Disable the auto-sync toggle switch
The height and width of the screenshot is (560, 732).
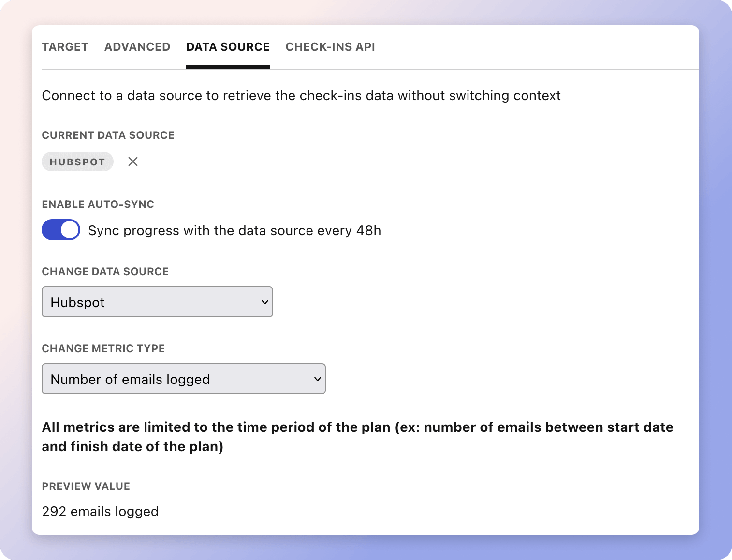(x=61, y=230)
